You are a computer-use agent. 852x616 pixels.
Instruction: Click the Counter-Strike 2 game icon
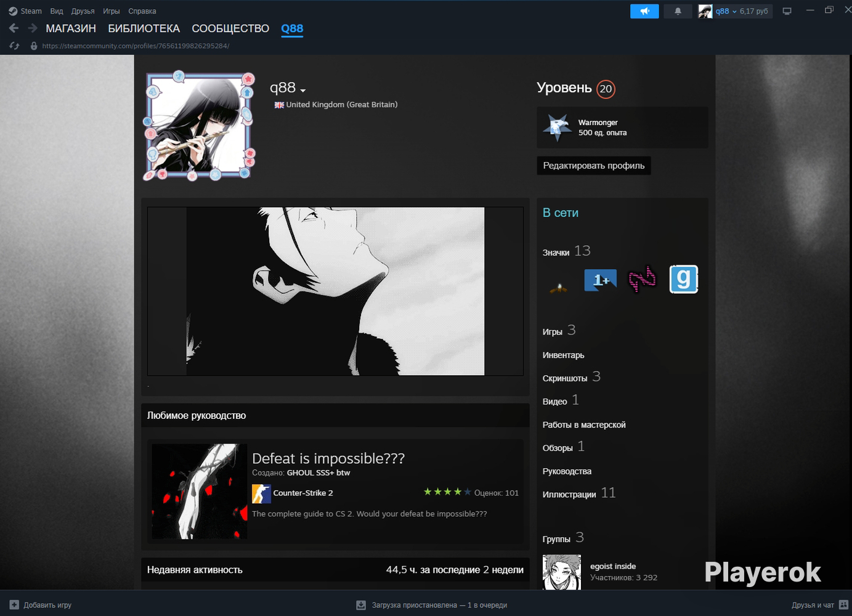coord(261,493)
